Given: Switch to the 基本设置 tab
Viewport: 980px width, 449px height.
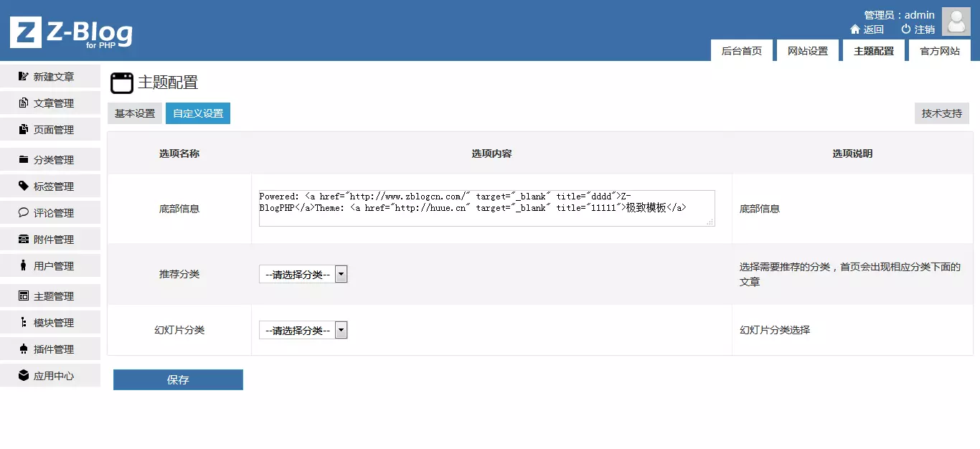Looking at the screenshot, I should point(134,113).
